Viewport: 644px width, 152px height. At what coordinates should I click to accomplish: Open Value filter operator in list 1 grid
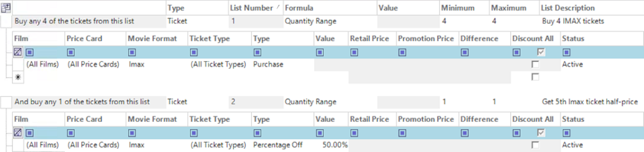click(x=320, y=52)
